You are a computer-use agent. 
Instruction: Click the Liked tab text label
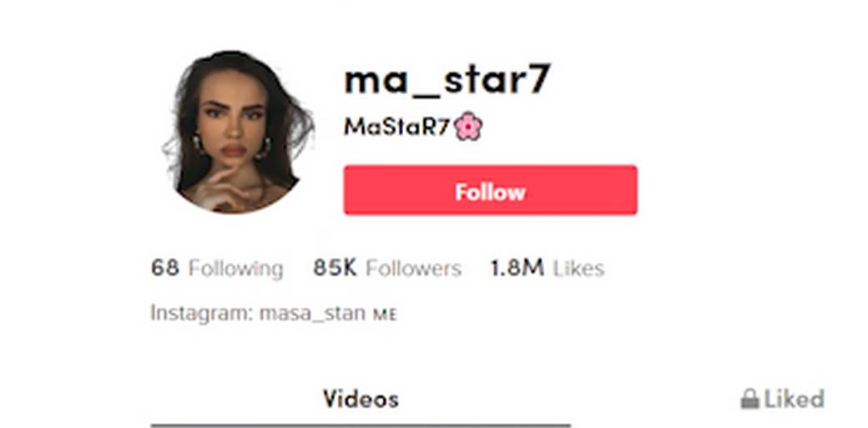(x=794, y=399)
